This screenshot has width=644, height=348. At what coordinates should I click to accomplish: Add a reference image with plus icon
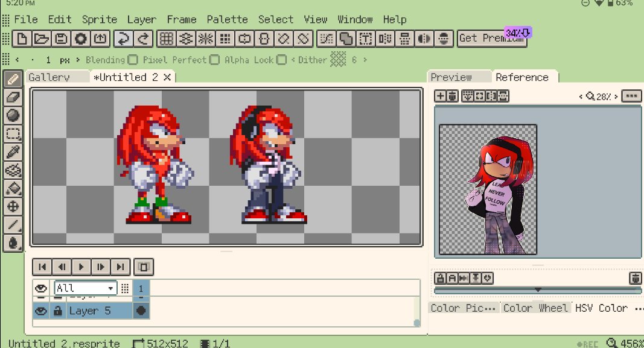pos(440,96)
